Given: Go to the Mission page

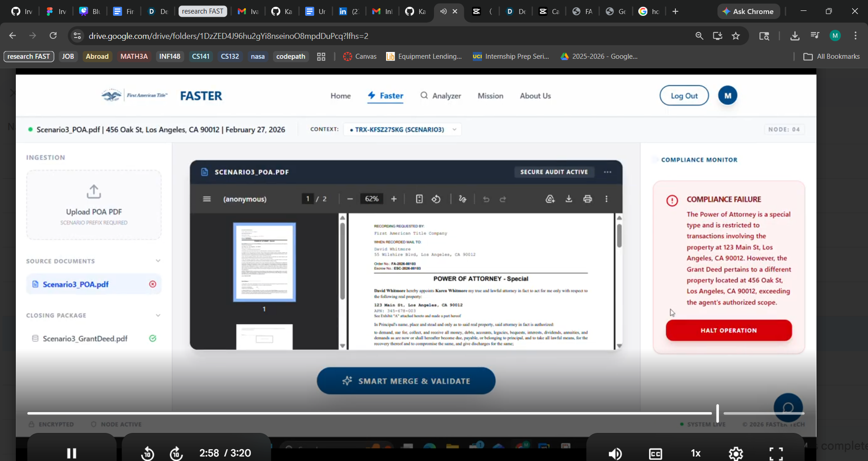Looking at the screenshot, I should (491, 96).
